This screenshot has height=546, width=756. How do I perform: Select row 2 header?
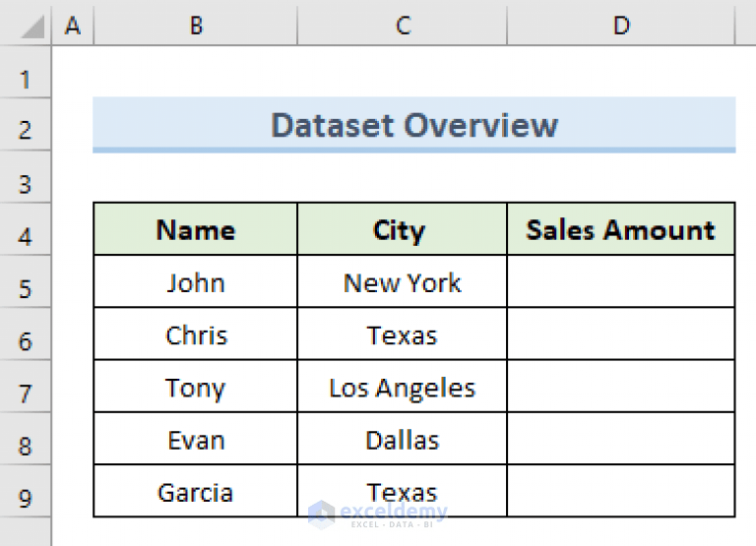point(26,125)
